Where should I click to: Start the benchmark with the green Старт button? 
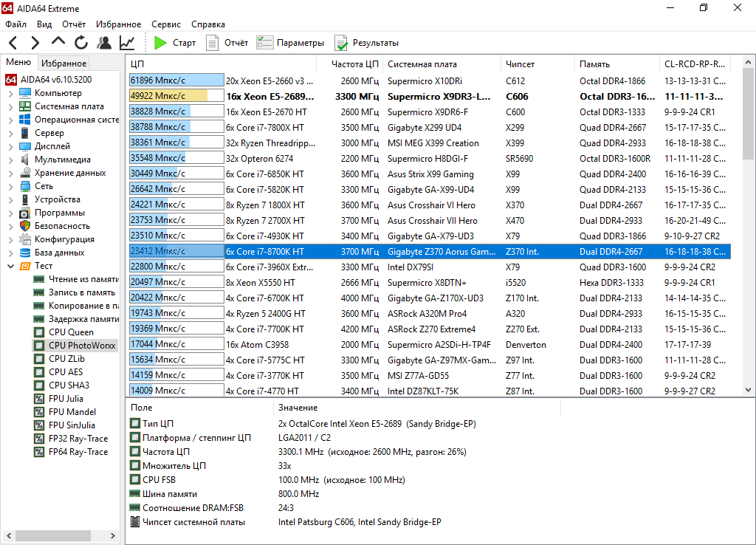tap(174, 43)
